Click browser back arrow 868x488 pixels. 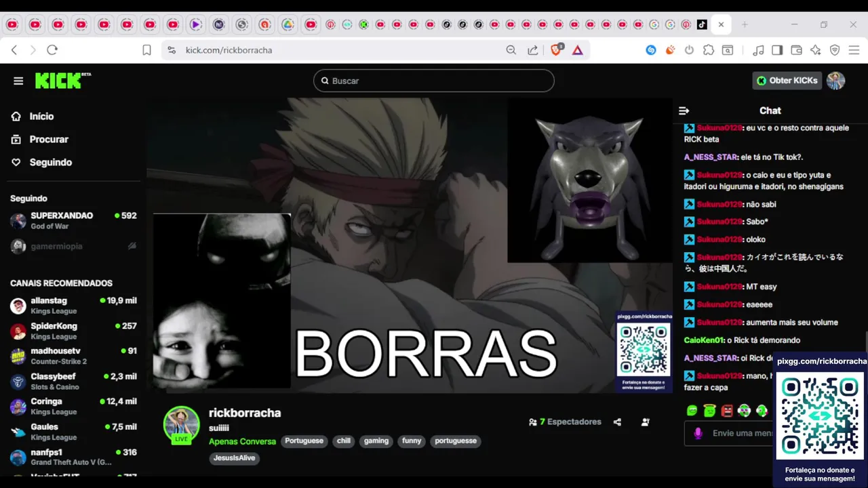coord(14,50)
